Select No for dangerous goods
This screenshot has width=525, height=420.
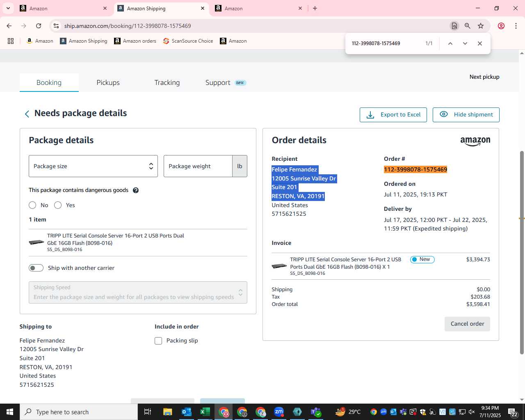point(32,205)
